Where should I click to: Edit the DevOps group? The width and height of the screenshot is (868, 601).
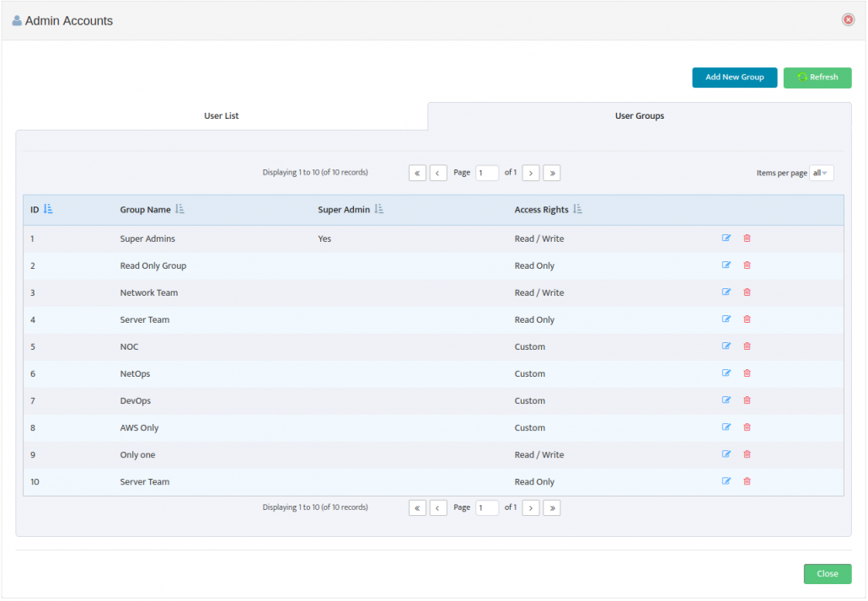tap(726, 400)
